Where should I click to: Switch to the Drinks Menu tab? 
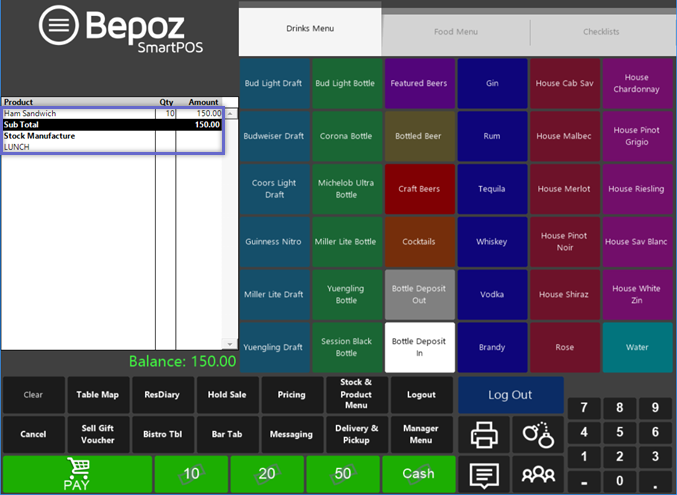click(310, 29)
